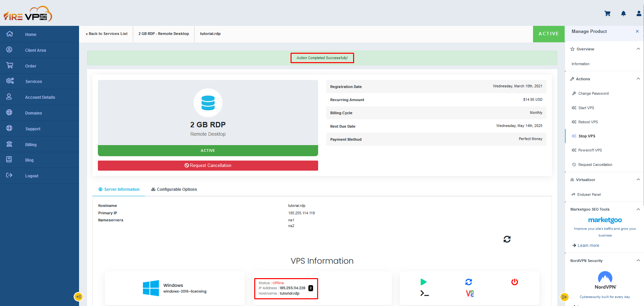Click the black IP count badge 2
The height and width of the screenshot is (306, 644).
tap(311, 288)
